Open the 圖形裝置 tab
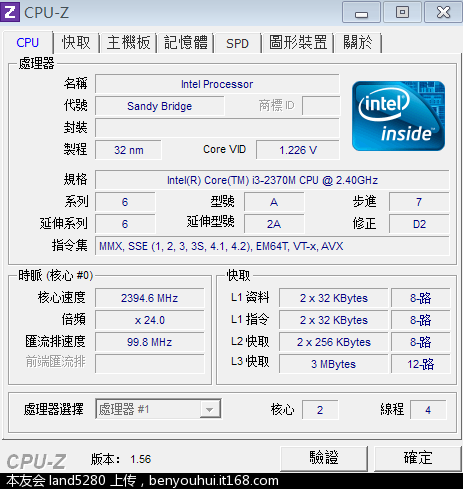 [x=298, y=43]
